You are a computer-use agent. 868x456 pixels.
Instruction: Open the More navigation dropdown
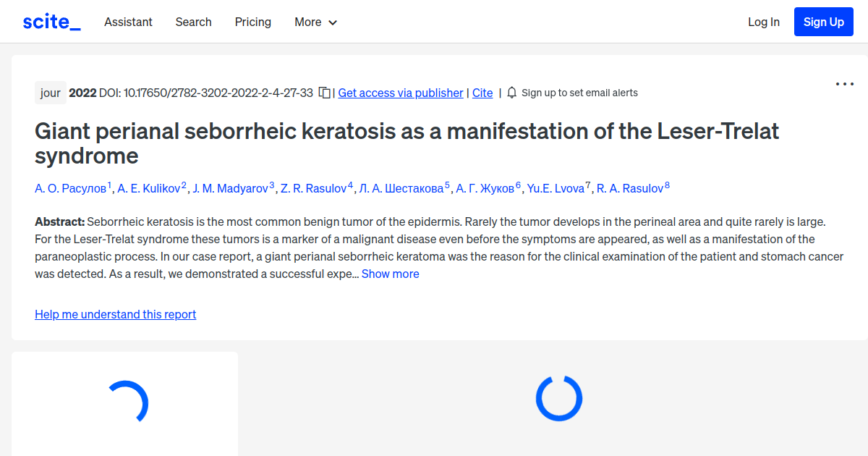(x=315, y=22)
